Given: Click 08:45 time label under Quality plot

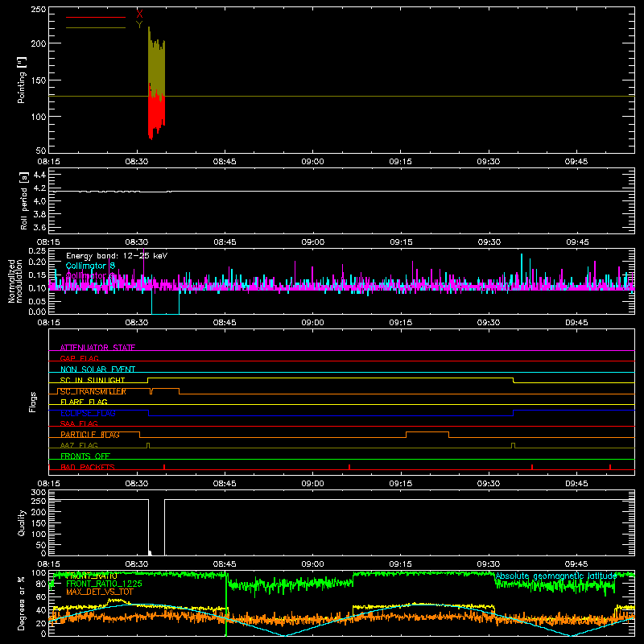Looking at the screenshot, I should [225, 564].
